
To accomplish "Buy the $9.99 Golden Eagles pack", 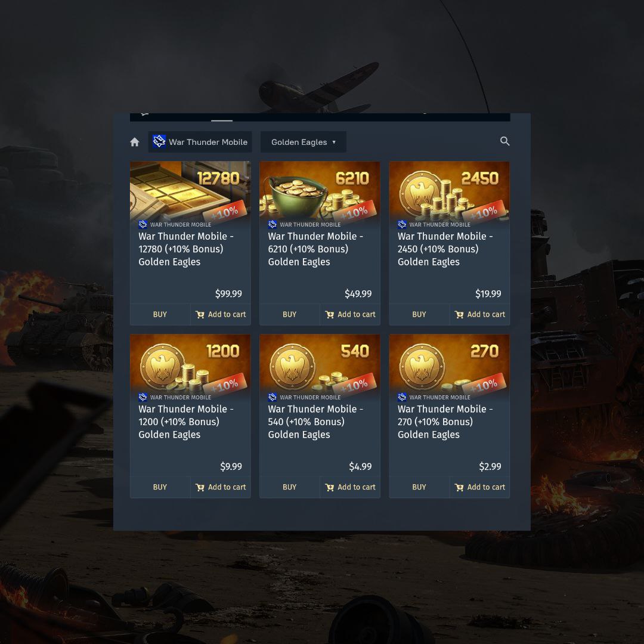I will (160, 487).
